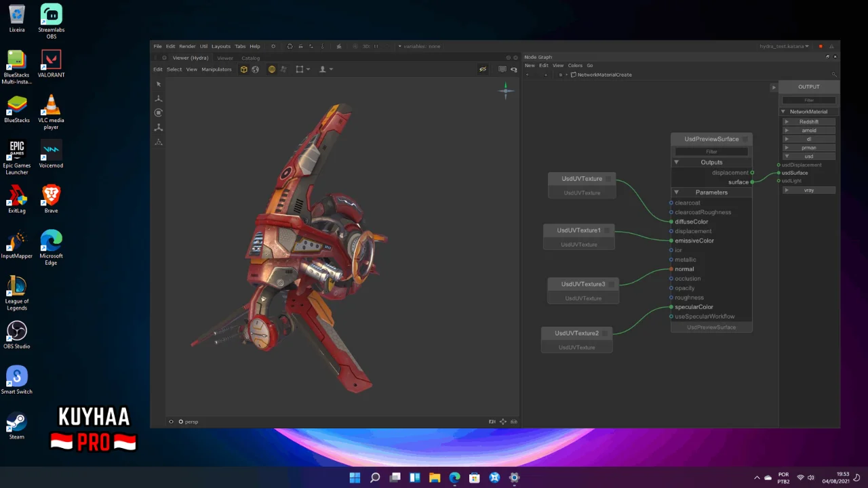
Task: Open VALORANT desktop icon
Action: 52,64
